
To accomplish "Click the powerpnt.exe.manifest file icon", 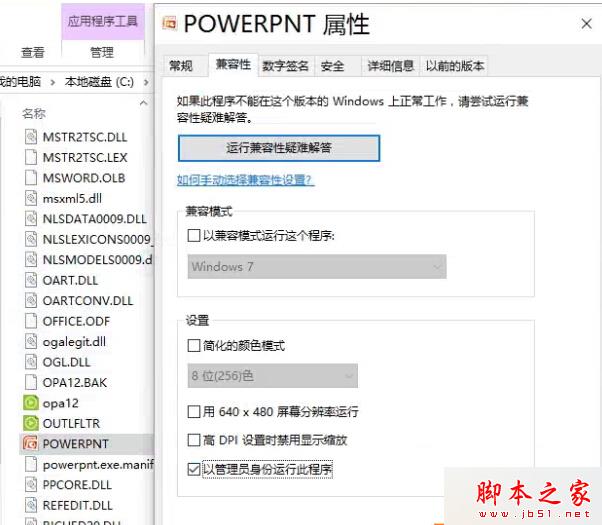I will 31,464.
